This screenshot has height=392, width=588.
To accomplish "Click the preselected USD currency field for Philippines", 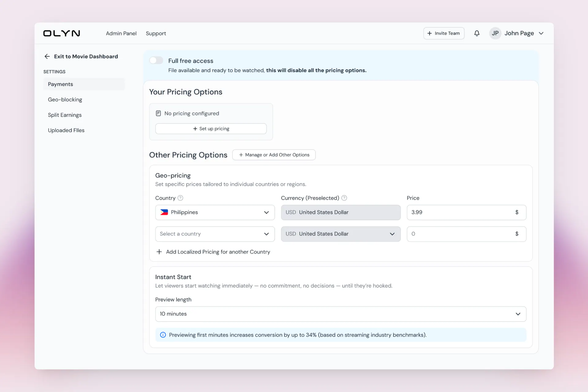I will point(341,212).
